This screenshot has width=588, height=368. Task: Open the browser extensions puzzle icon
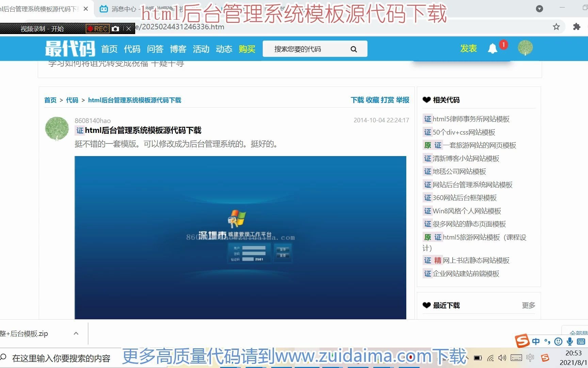click(x=576, y=27)
